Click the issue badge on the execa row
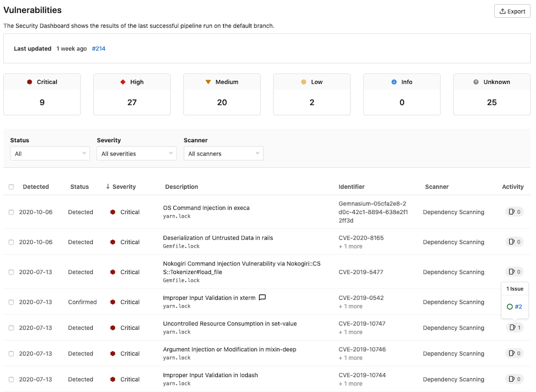The width and height of the screenshot is (536, 392). [x=515, y=212]
